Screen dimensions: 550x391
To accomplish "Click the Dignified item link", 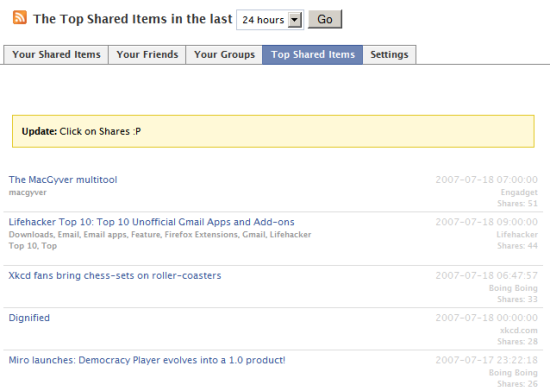I will [x=29, y=318].
